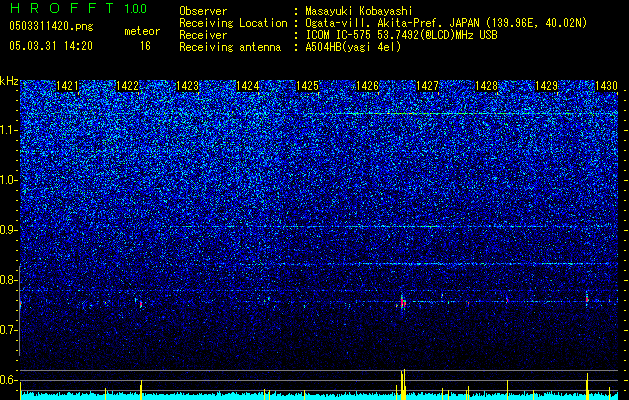Click the 0.9 kHz frequency label

(x=9, y=230)
